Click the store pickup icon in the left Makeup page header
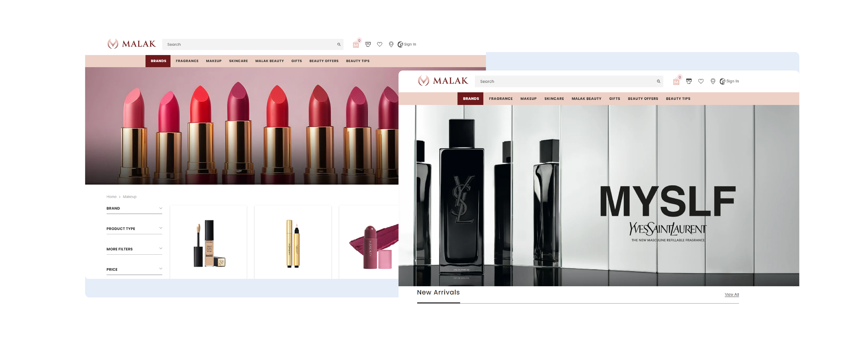 point(368,44)
